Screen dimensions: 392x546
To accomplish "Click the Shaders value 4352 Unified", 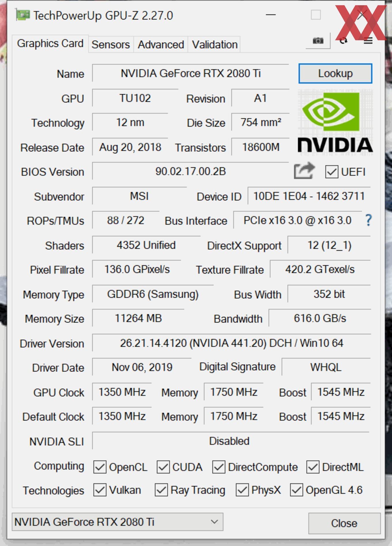I will click(146, 245).
